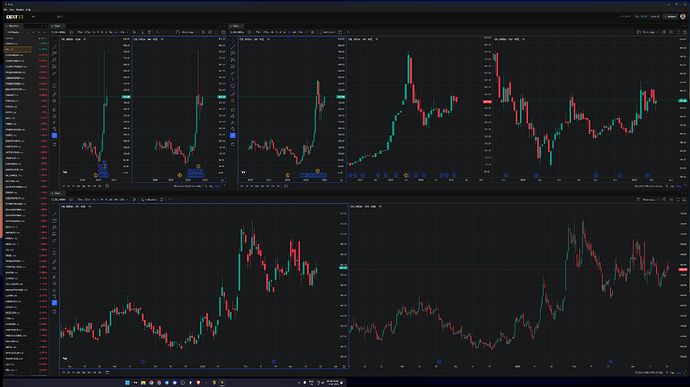Open go-to-date calendar icon below top-left chart
This screenshot has height=387, width=690.
coord(107,186)
